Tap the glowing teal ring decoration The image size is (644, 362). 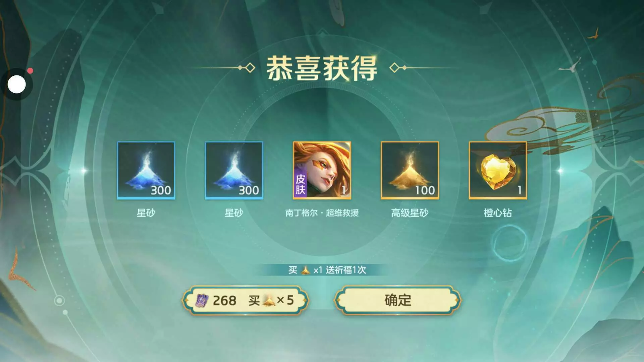coord(509,243)
